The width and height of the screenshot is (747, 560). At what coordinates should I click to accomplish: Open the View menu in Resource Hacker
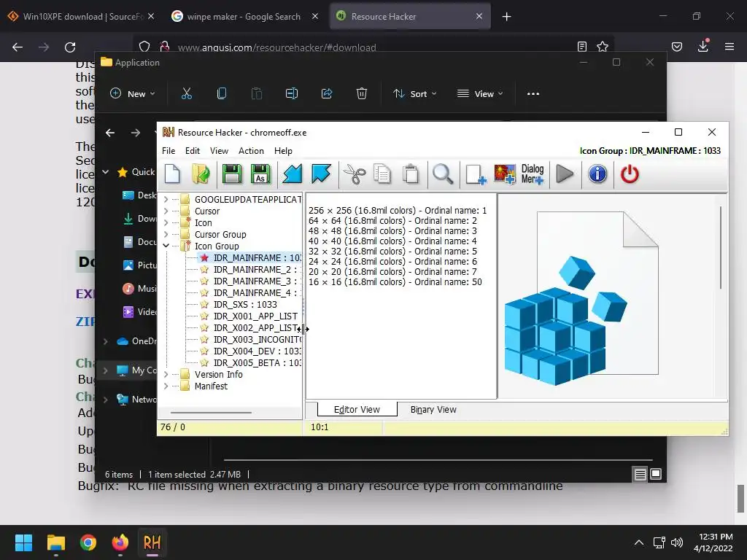[219, 151]
